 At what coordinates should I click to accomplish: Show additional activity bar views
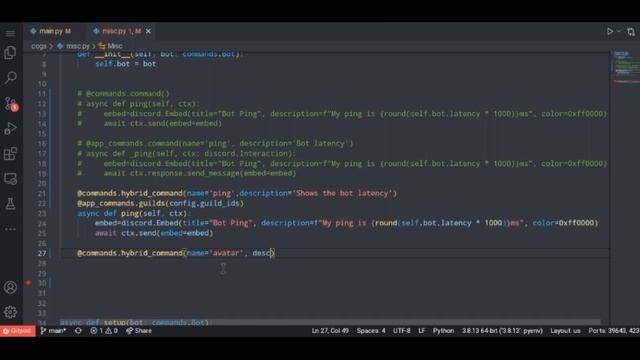(x=10, y=229)
